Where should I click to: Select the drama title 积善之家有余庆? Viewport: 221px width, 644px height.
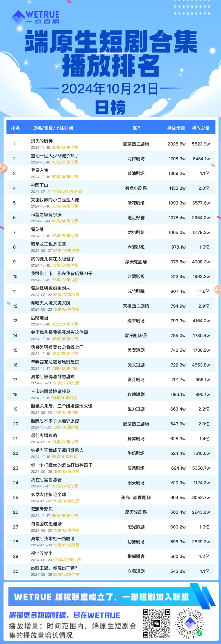pyautogui.click(x=46, y=214)
